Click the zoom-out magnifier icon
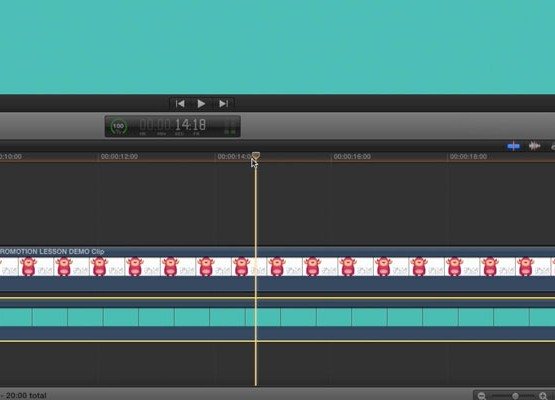This screenshot has width=555, height=400. coord(481,396)
